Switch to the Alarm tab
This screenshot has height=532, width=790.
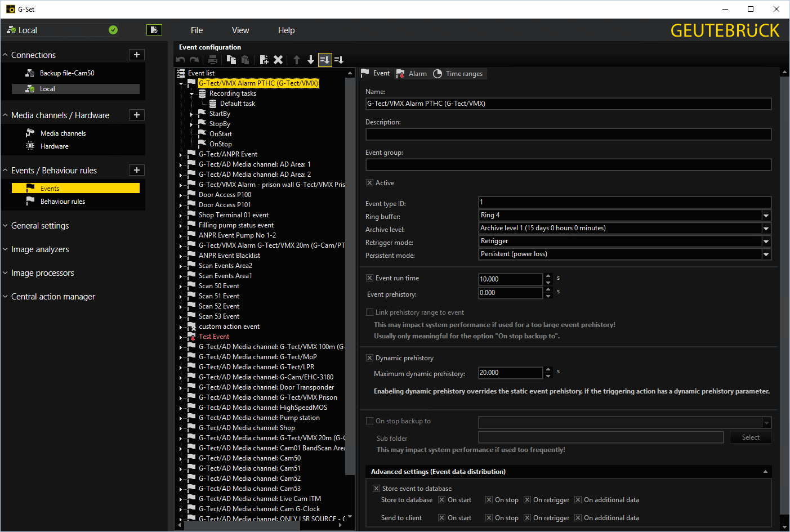coord(412,74)
